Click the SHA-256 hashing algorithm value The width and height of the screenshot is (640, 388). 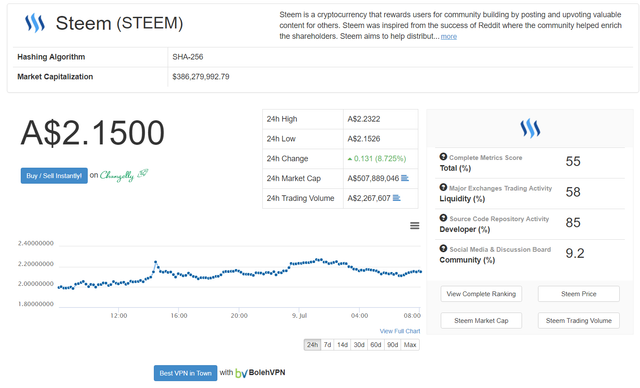188,57
